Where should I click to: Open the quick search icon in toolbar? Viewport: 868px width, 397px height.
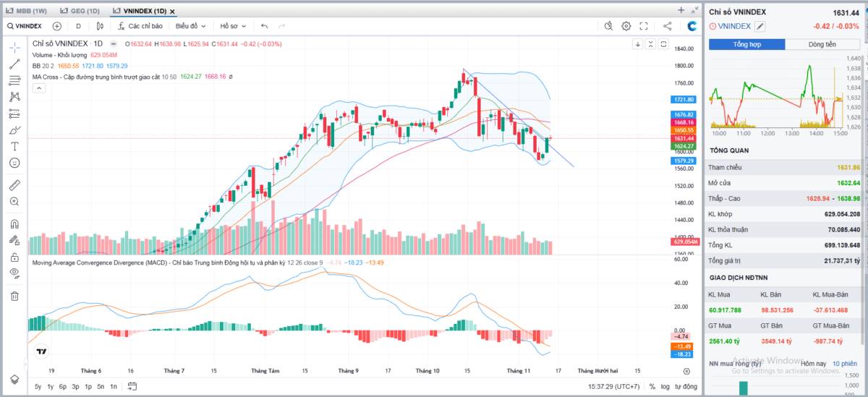(x=609, y=26)
